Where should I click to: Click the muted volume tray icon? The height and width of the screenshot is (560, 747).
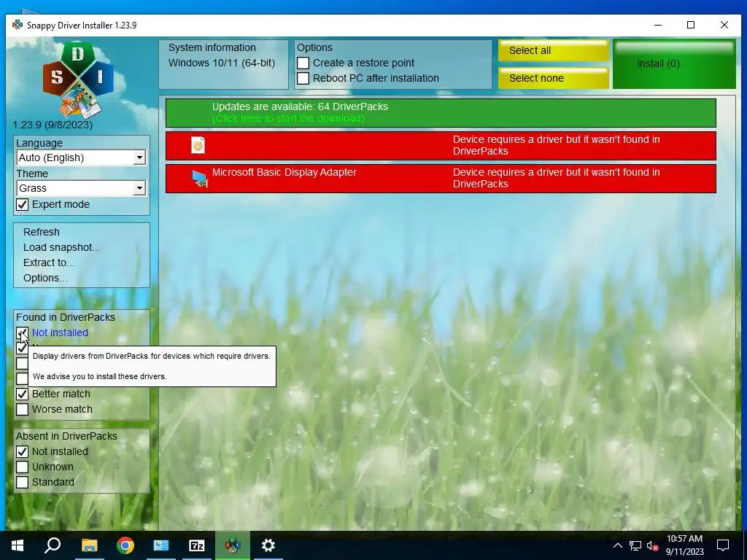652,545
